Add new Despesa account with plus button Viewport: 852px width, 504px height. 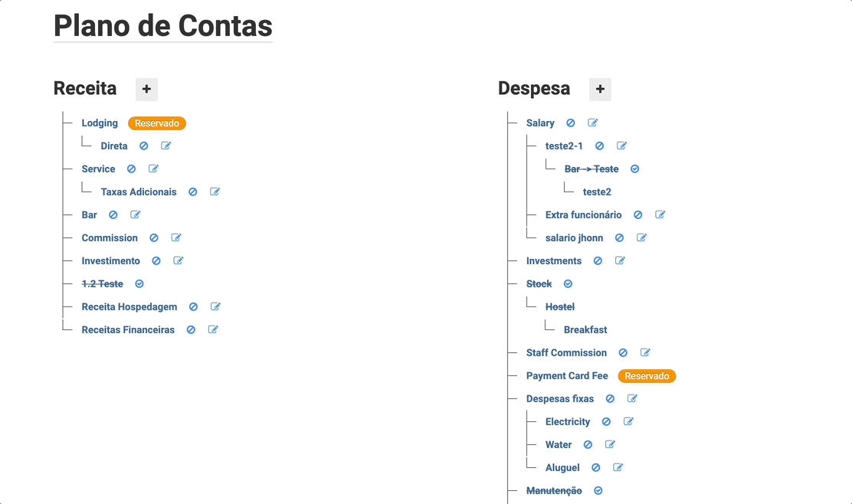coord(601,89)
